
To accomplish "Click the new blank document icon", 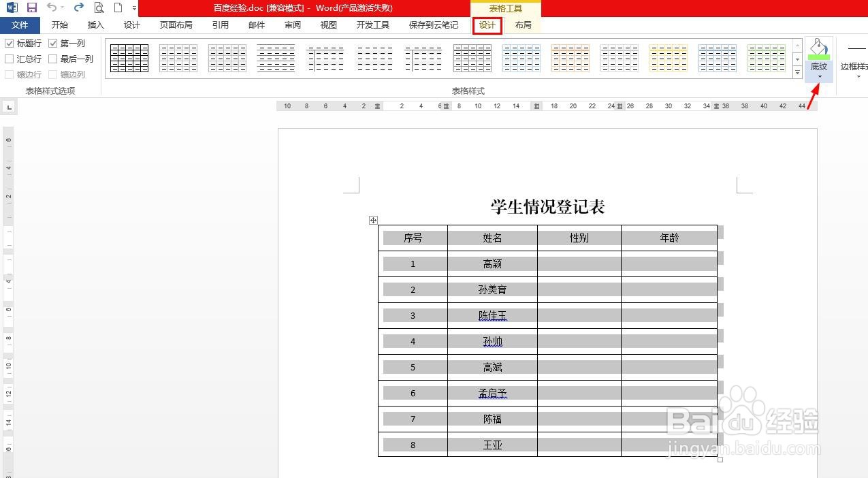I will coord(117,7).
